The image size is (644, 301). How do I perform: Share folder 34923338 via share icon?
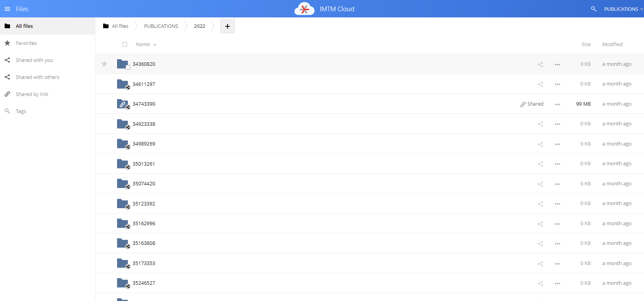click(x=540, y=124)
